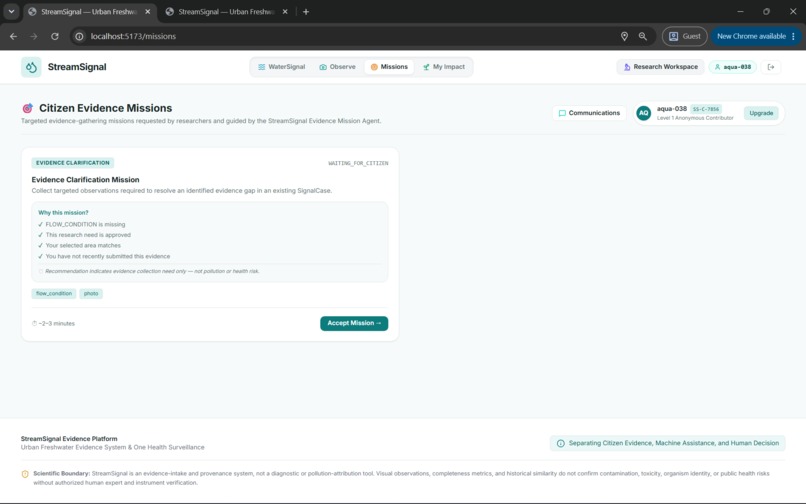Click the location pin icon in address bar
The width and height of the screenshot is (806, 504).
(x=624, y=37)
